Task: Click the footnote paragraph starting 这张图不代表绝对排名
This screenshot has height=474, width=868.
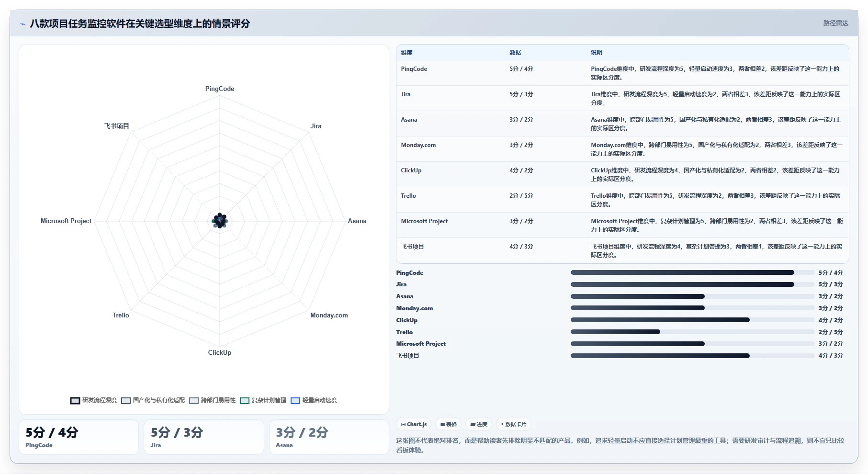Action: tap(620, 445)
